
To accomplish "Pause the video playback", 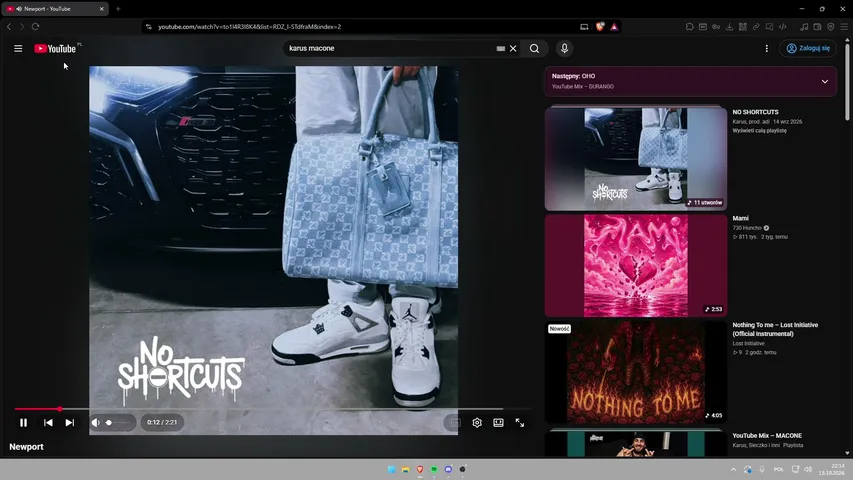I will click(x=23, y=422).
